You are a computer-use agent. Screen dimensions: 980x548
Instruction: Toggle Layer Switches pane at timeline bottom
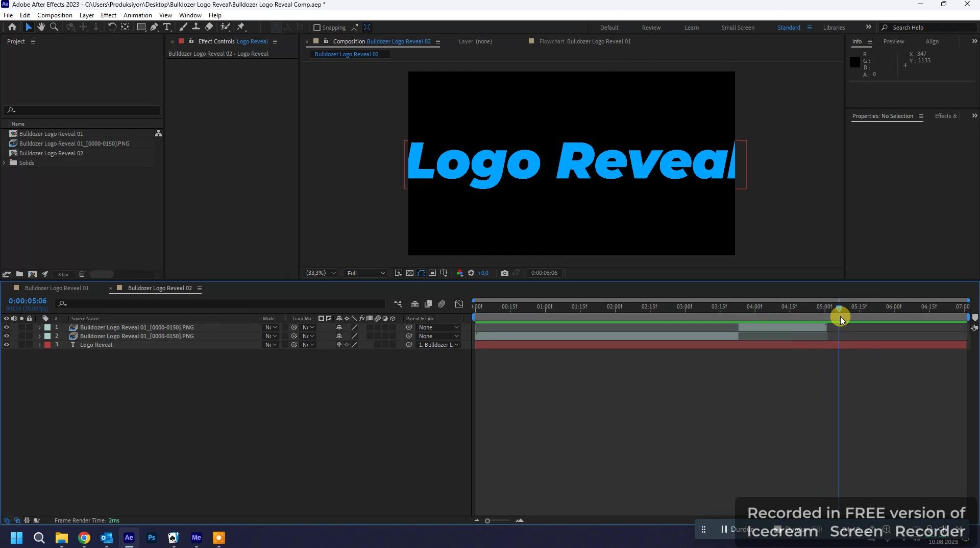[x=7, y=520]
